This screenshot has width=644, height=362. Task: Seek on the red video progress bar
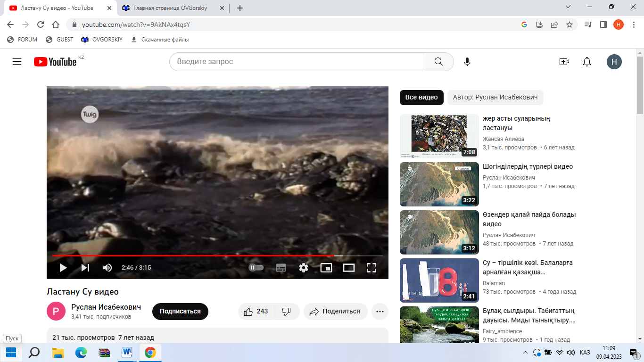point(217,255)
